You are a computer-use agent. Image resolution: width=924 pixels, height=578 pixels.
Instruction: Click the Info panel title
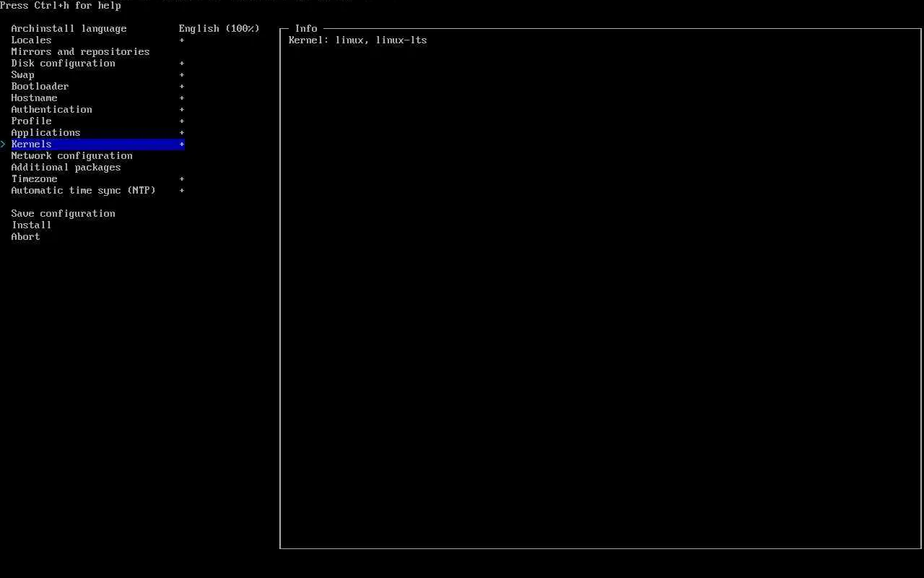(x=305, y=28)
